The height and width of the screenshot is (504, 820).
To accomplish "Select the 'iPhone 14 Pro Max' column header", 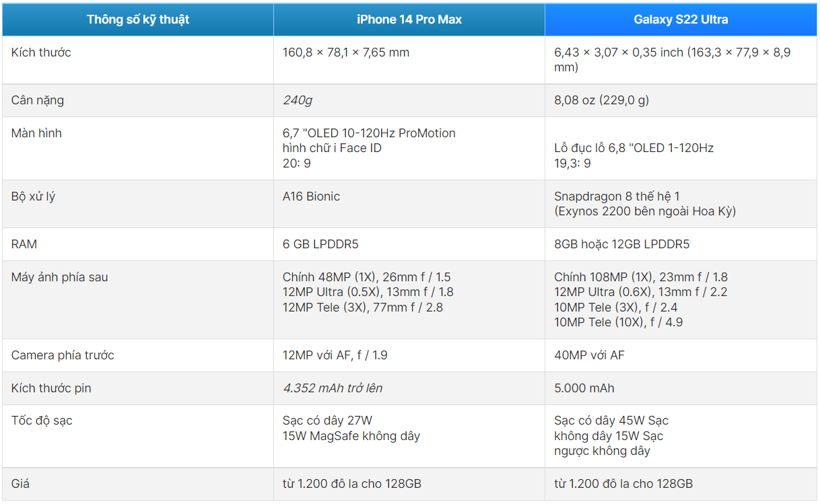I will pos(409,20).
